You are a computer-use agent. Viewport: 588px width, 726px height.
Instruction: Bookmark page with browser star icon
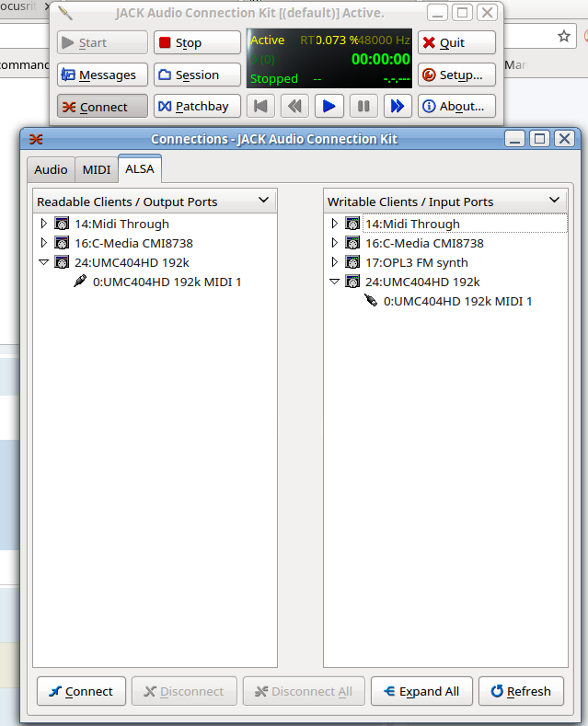563,36
